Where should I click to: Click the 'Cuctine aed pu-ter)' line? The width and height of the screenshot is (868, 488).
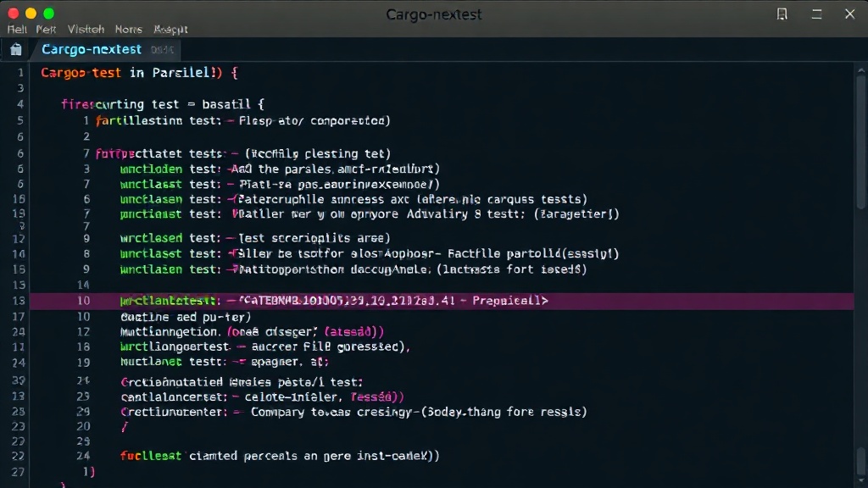click(x=186, y=317)
